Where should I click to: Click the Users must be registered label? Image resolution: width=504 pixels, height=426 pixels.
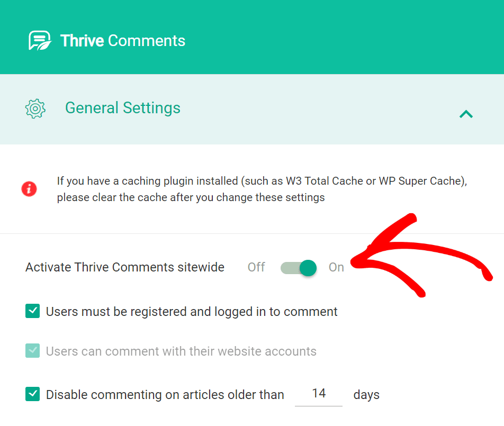[x=192, y=312]
